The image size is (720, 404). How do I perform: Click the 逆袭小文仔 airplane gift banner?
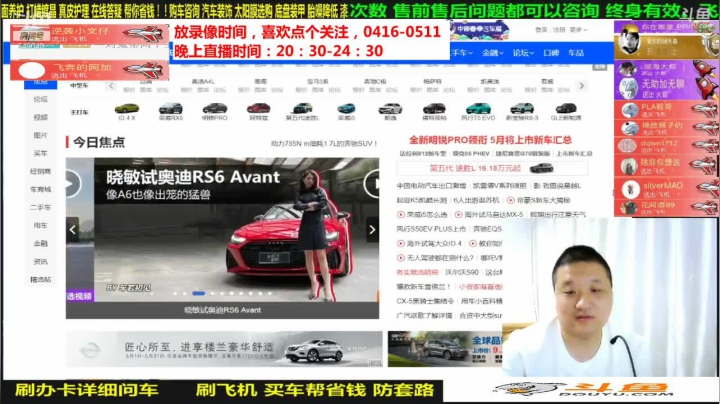pyautogui.click(x=90, y=34)
